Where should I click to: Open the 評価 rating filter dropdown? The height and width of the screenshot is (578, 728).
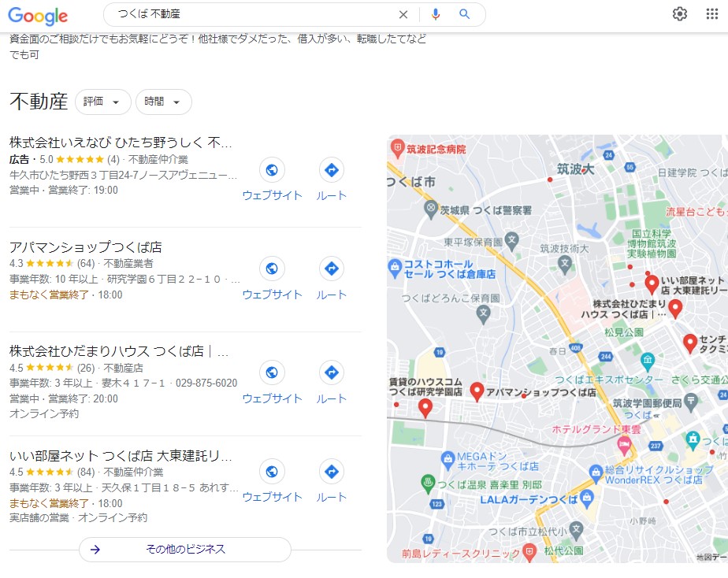(x=103, y=102)
